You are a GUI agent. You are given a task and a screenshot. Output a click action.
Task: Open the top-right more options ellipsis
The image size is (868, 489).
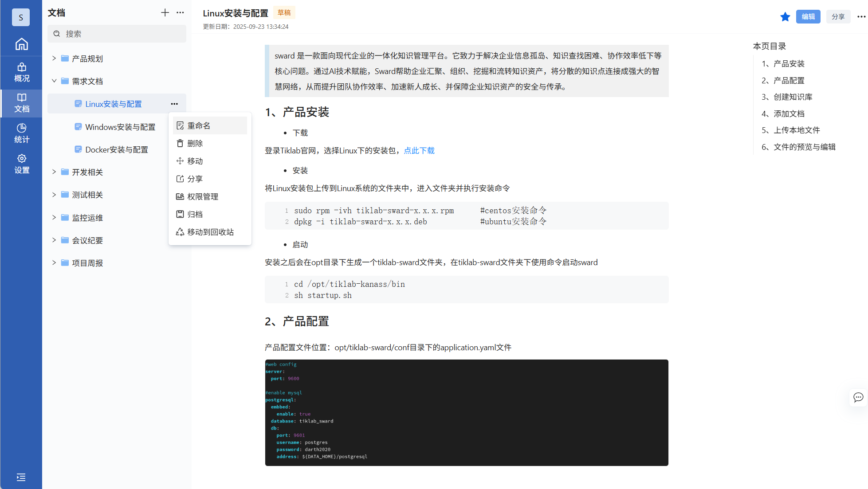(861, 17)
